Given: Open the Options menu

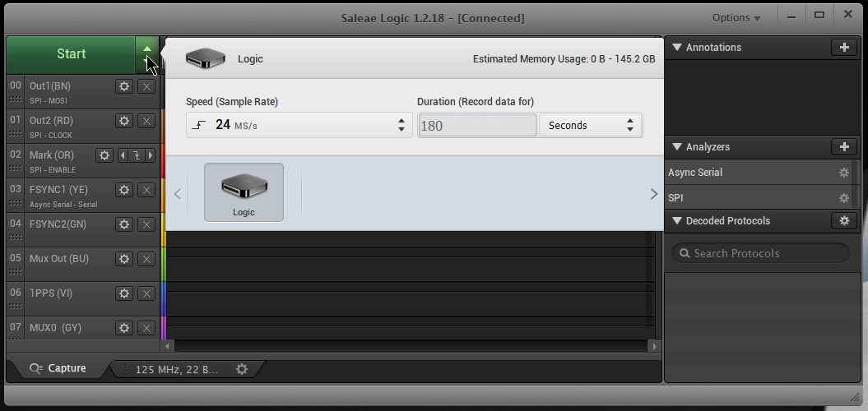Looking at the screenshot, I should [x=736, y=18].
